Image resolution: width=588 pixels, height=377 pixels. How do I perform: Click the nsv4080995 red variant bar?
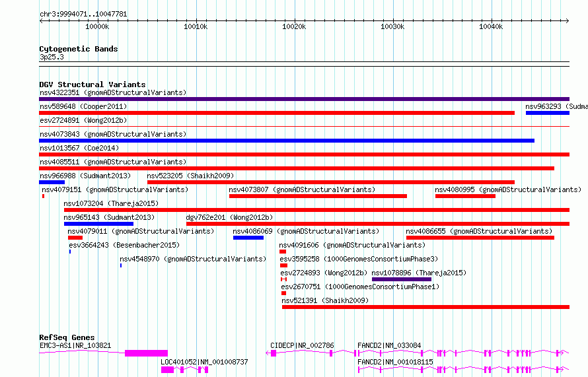click(x=465, y=196)
